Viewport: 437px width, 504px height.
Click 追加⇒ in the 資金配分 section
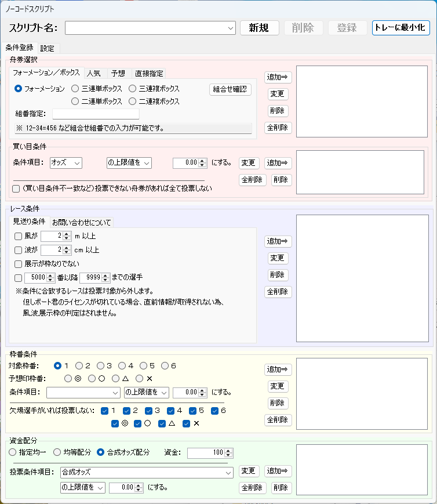(x=278, y=471)
